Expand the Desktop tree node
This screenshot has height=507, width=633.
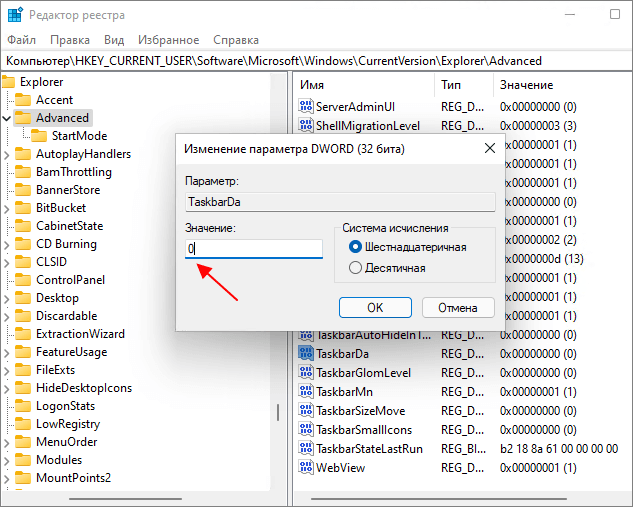coord(6,298)
